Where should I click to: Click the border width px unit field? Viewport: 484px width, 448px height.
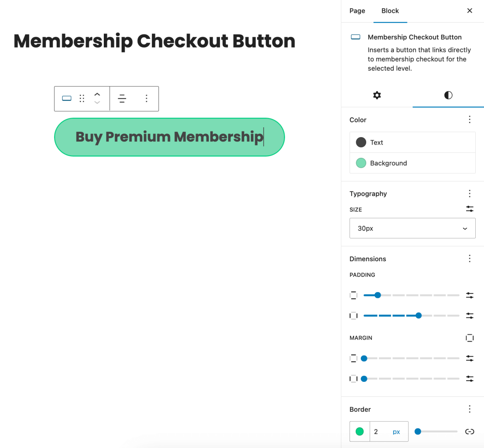pyautogui.click(x=396, y=431)
